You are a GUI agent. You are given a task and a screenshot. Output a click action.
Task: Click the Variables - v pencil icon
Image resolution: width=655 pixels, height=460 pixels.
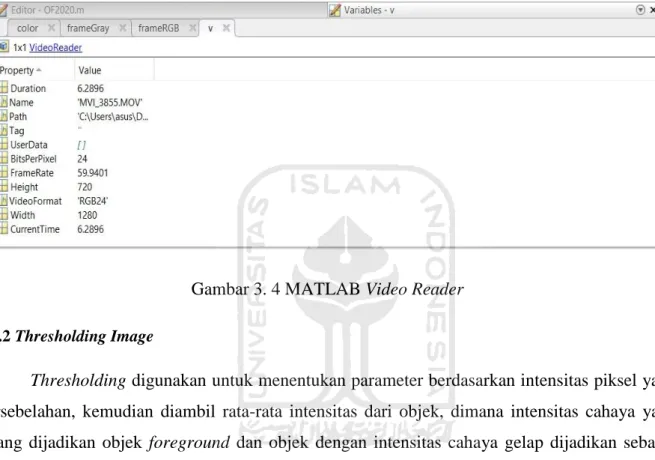[x=335, y=10]
